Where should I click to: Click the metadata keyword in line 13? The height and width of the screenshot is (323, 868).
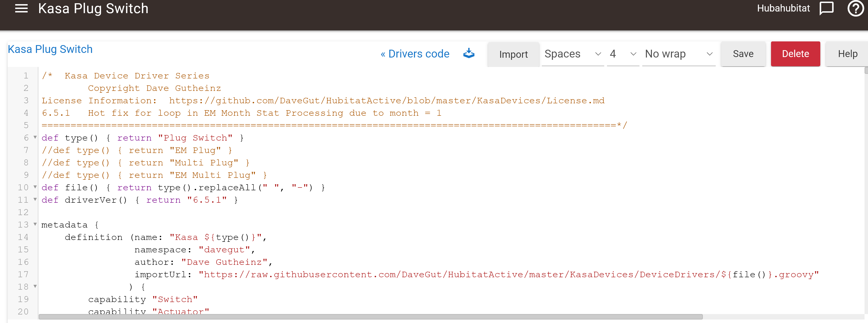click(64, 225)
